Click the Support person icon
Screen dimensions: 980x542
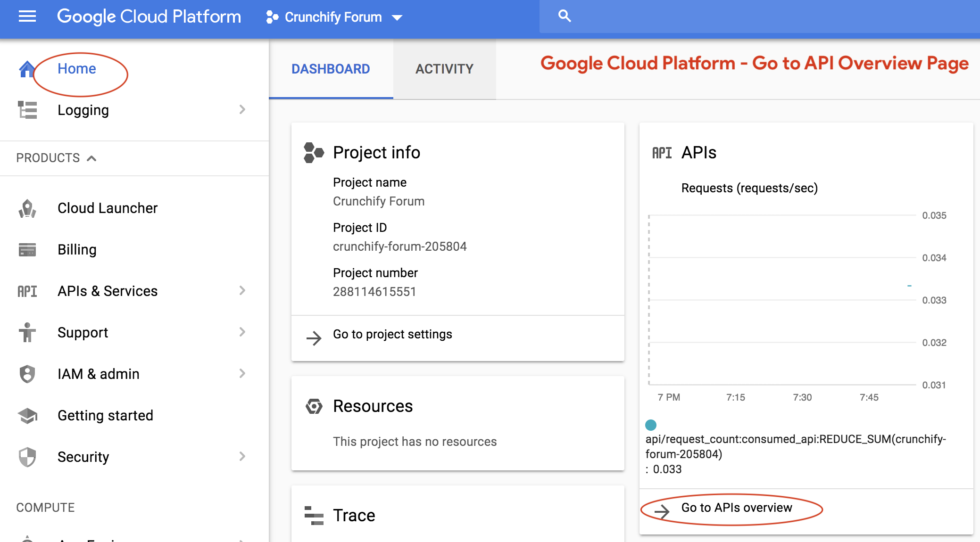27,332
